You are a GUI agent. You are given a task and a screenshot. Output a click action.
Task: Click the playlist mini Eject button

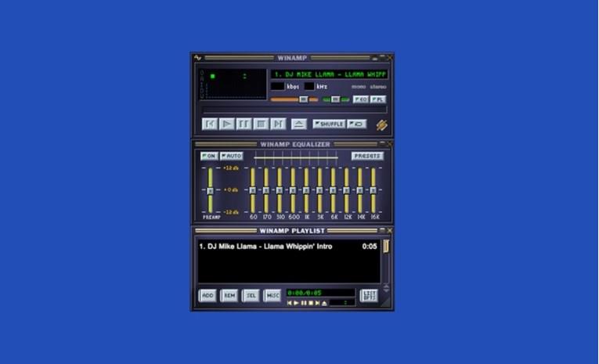pos(324,303)
